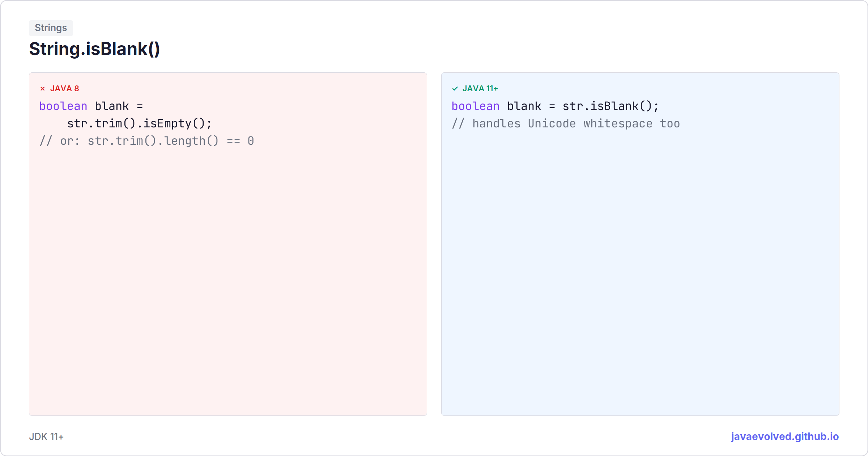This screenshot has height=456, width=868.
Task: Click the red X icon beside JAVA 8
Action: (x=42, y=89)
